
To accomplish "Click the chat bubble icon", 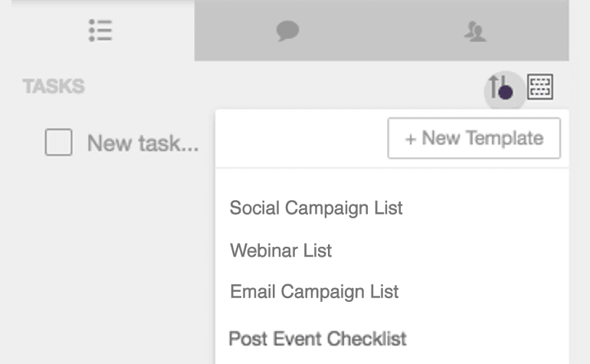I will pos(287,31).
